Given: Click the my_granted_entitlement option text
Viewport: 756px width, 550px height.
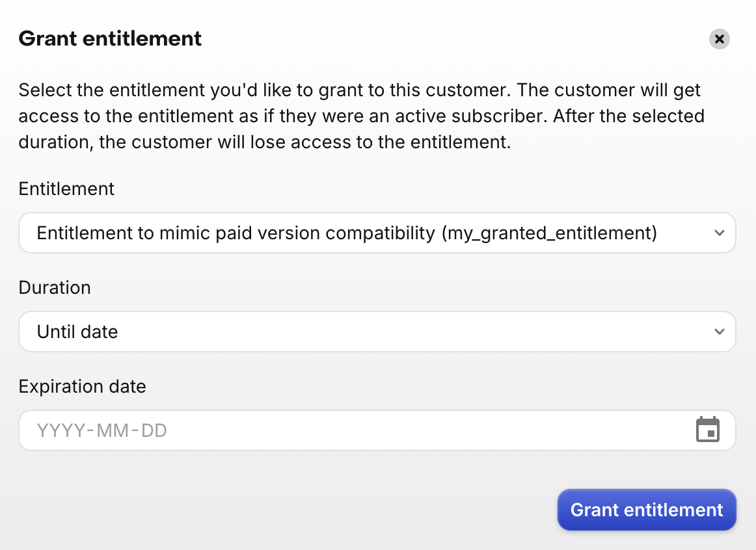Looking at the screenshot, I should pyautogui.click(x=549, y=233).
